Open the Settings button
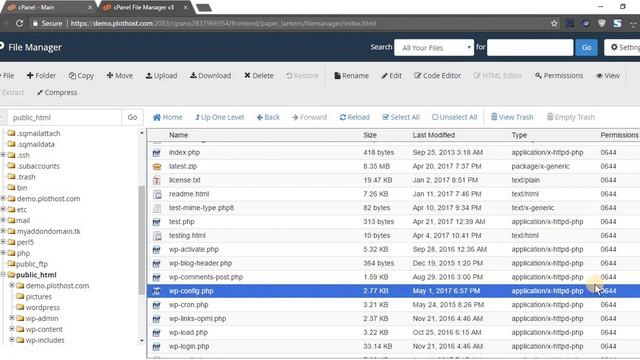 click(x=623, y=47)
